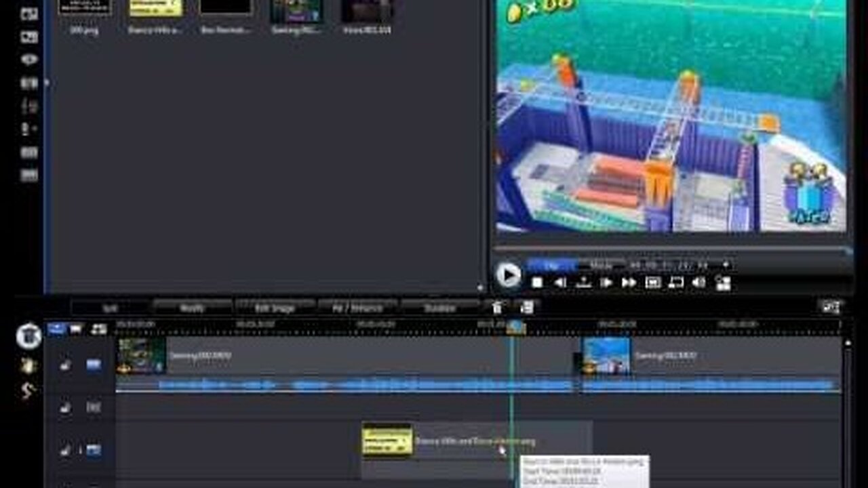Viewport: 868px width, 488px height.
Task: Adjust preview volume with the speaker icon
Action: coord(698,283)
